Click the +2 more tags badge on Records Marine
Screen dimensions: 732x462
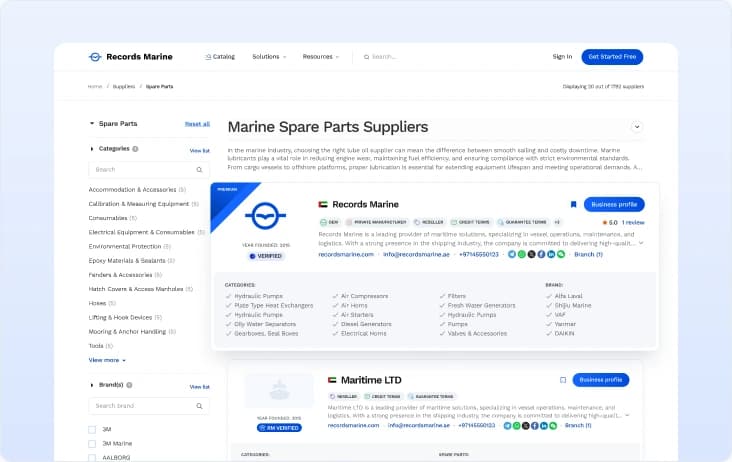pyautogui.click(x=557, y=222)
